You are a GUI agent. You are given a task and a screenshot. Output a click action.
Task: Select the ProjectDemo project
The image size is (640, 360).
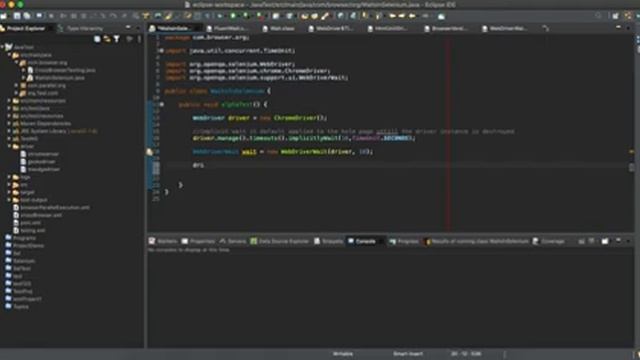coord(24,246)
